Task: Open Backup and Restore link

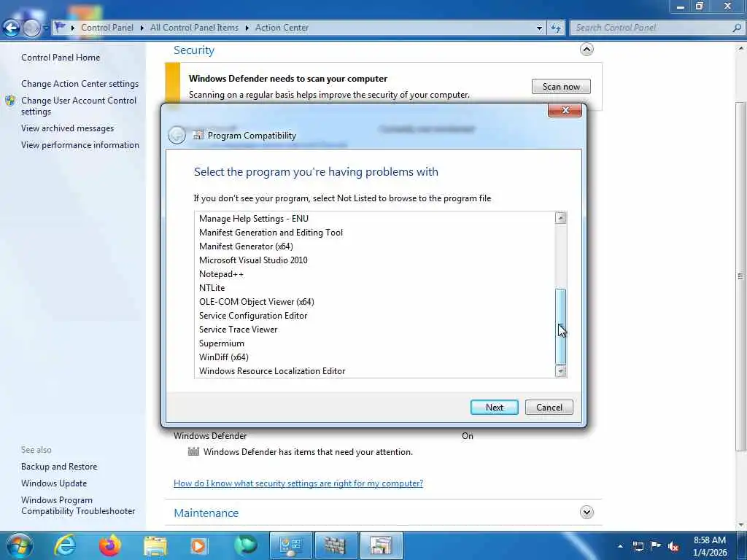Action: (59, 467)
